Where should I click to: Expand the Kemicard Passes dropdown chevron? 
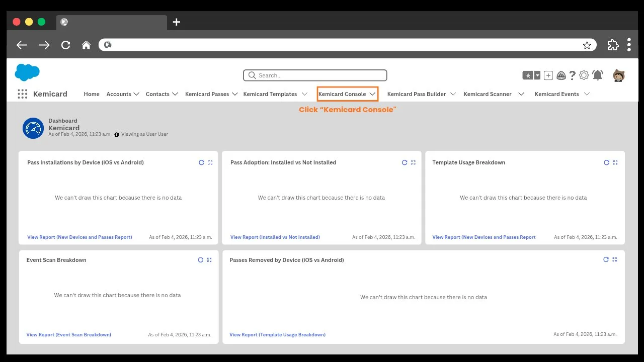[x=234, y=94]
